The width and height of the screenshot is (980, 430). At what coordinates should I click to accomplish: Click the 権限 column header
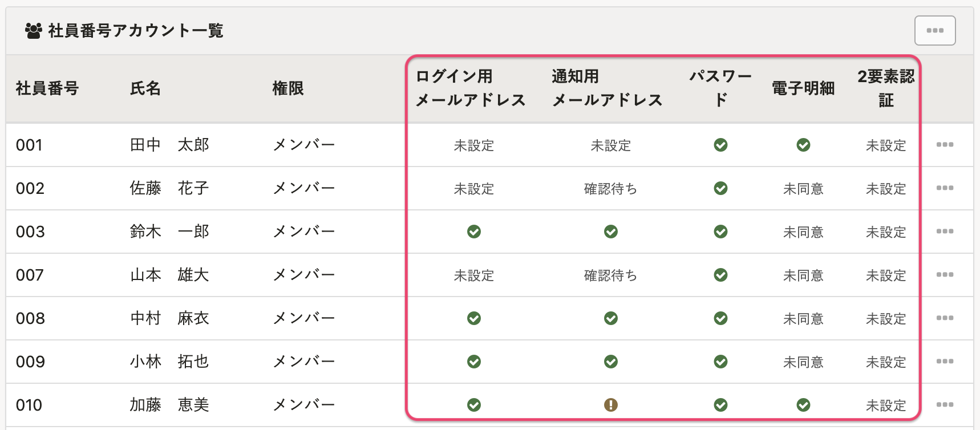coord(288,88)
